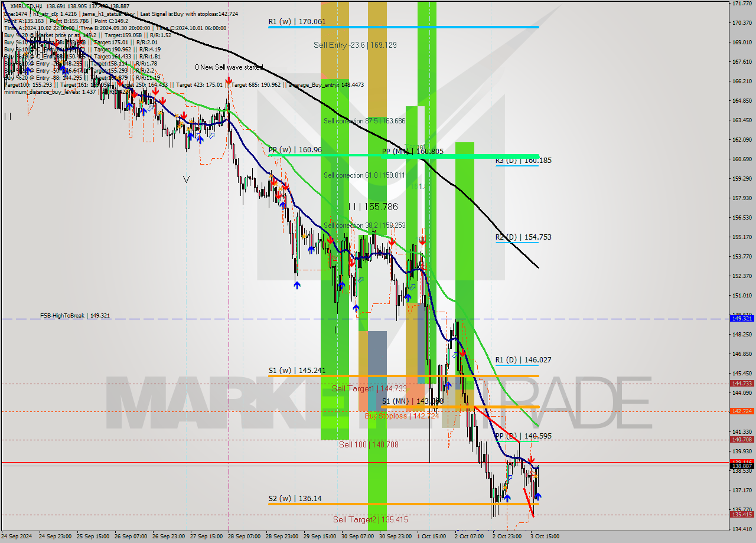The width and height of the screenshot is (756, 543).
Task: Click the red 135.415 price axis tag
Action: pos(742,514)
